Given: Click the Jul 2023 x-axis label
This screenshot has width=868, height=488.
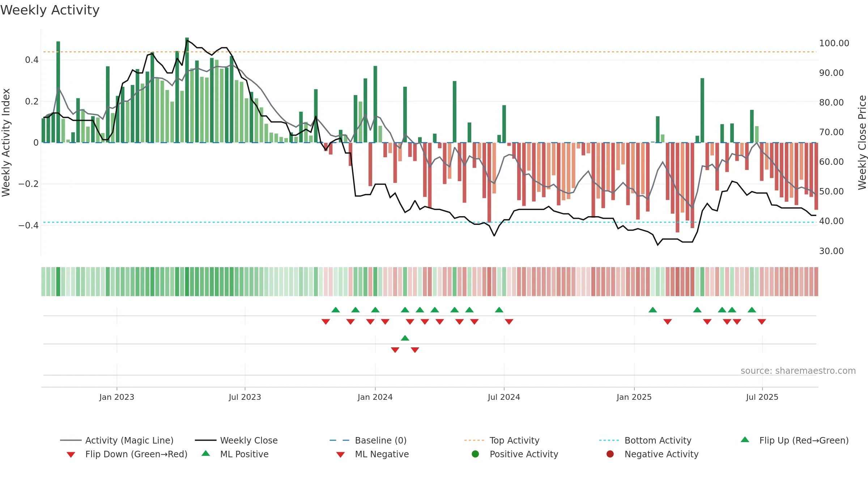Looking at the screenshot, I should (245, 397).
